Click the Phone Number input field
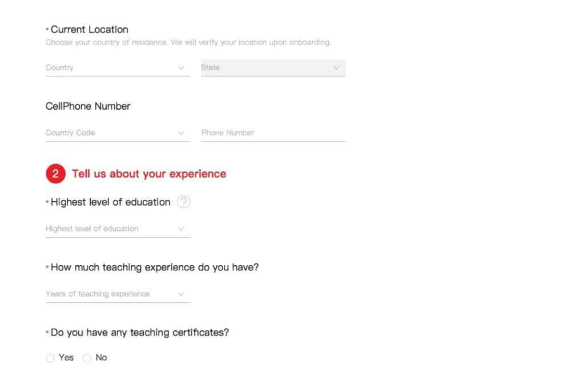Image resolution: width=588 pixels, height=372 pixels. (x=273, y=133)
